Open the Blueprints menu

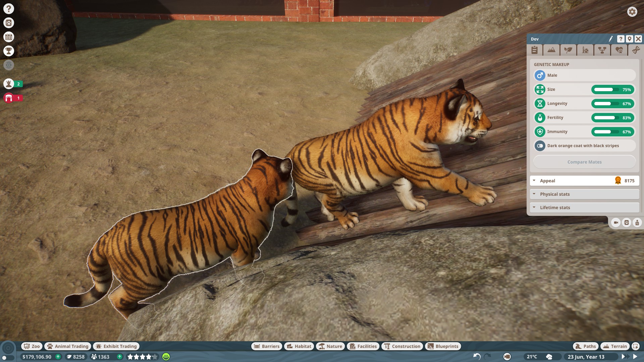pyautogui.click(x=443, y=346)
